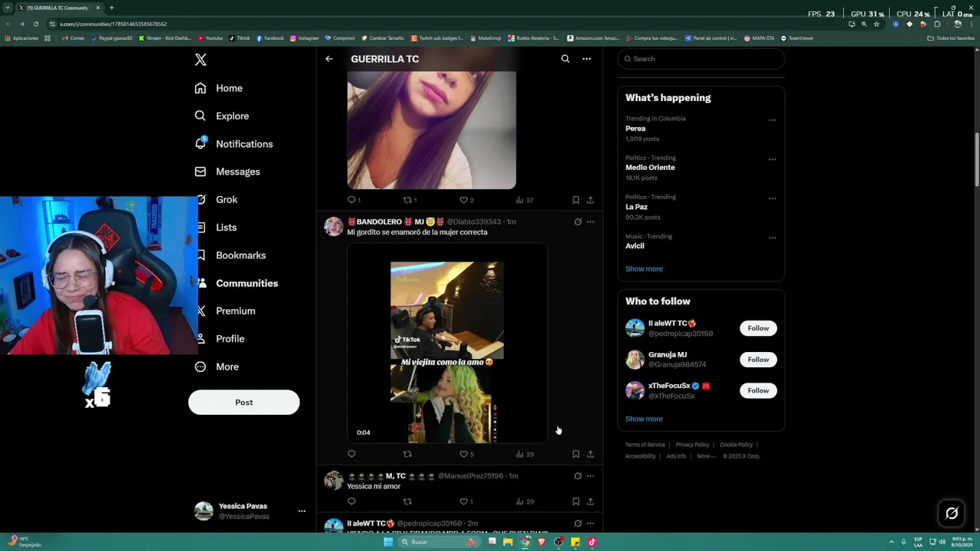Open the Tiktok bookmark in bookmarks bar
The image size is (980, 551).
[240, 38]
